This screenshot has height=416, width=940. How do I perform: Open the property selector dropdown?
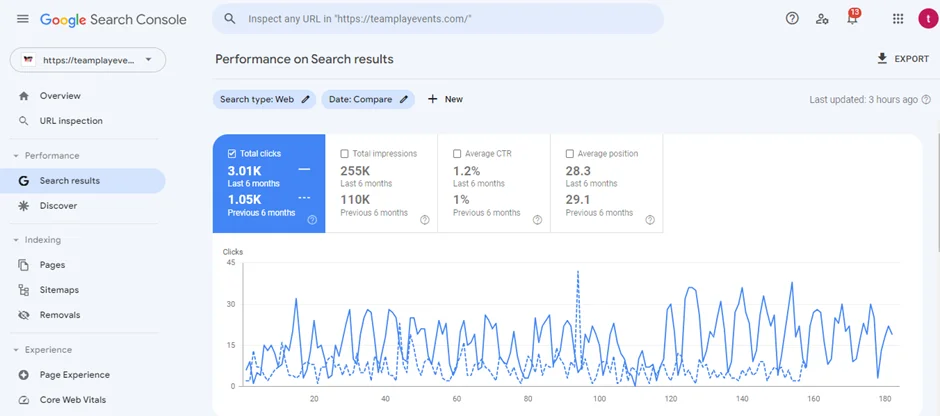(x=88, y=60)
